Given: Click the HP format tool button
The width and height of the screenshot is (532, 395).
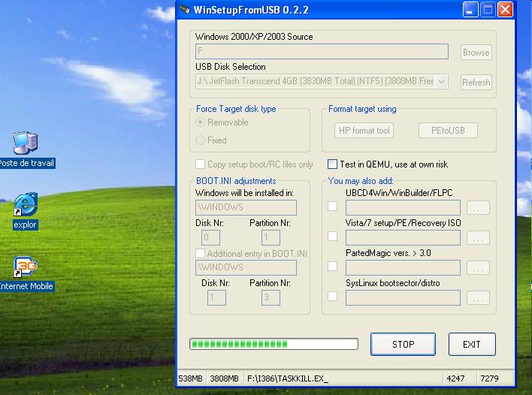Looking at the screenshot, I should pos(364,131).
